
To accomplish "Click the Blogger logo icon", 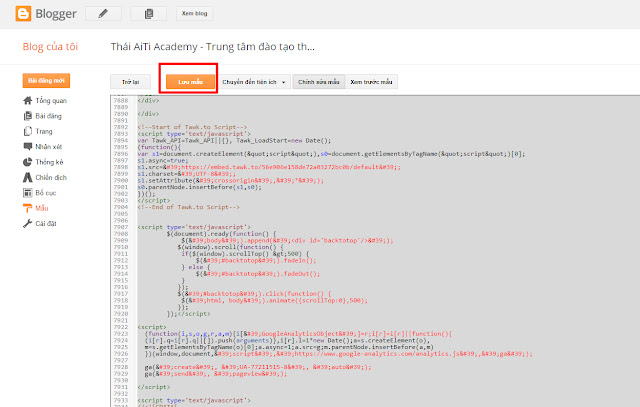I will [x=23, y=13].
